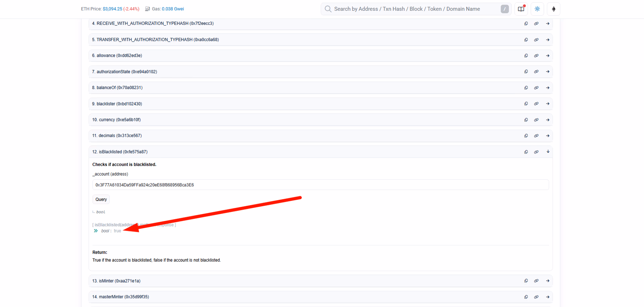
Task: Open the Ethereum network selector icon
Action: pyautogui.click(x=554, y=9)
